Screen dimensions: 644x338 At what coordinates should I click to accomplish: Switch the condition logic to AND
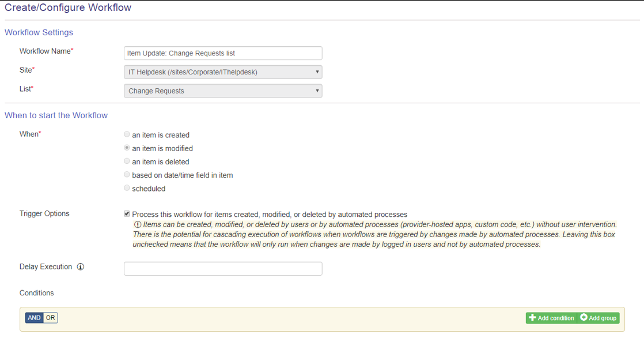34,318
